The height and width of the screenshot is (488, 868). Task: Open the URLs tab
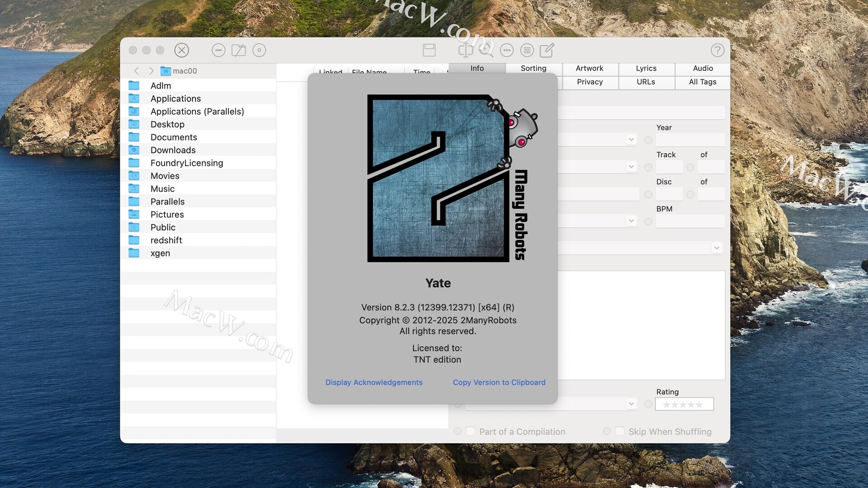coord(646,82)
